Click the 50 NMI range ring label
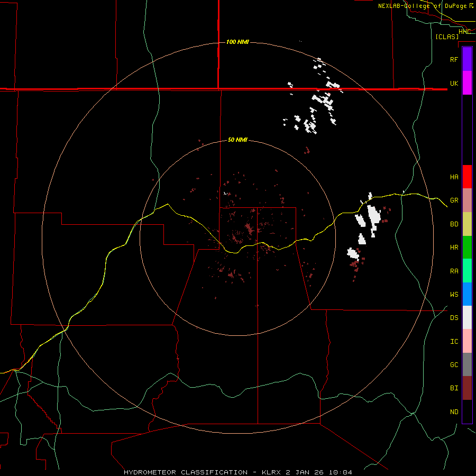 (237, 140)
